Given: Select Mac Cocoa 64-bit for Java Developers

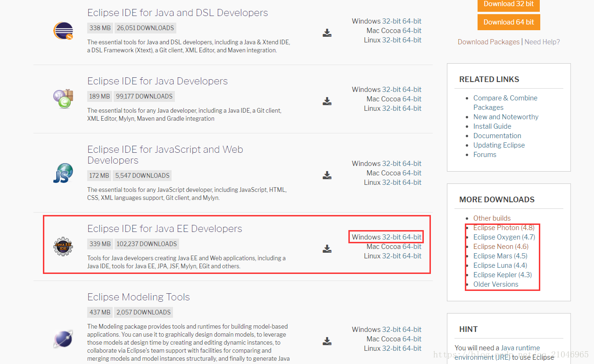Looking at the screenshot, I should click(x=412, y=99).
